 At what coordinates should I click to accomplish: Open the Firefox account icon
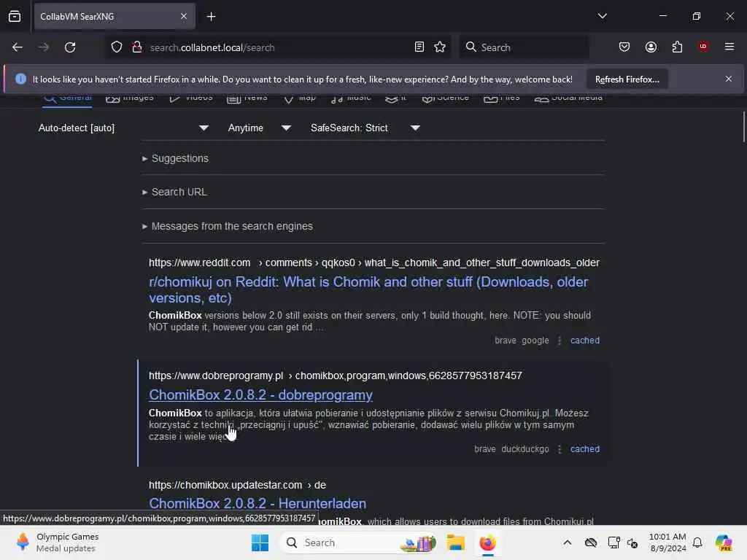click(x=651, y=47)
